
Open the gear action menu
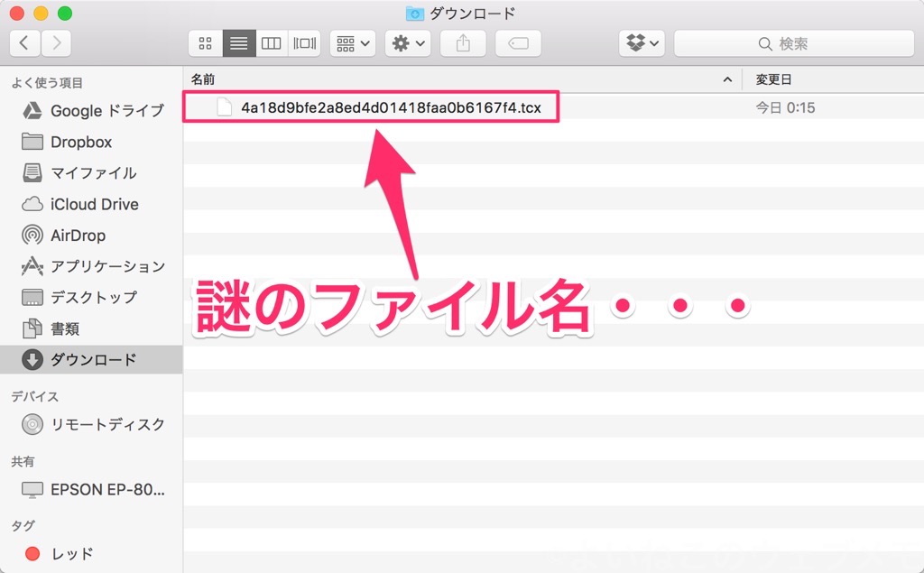(408, 42)
